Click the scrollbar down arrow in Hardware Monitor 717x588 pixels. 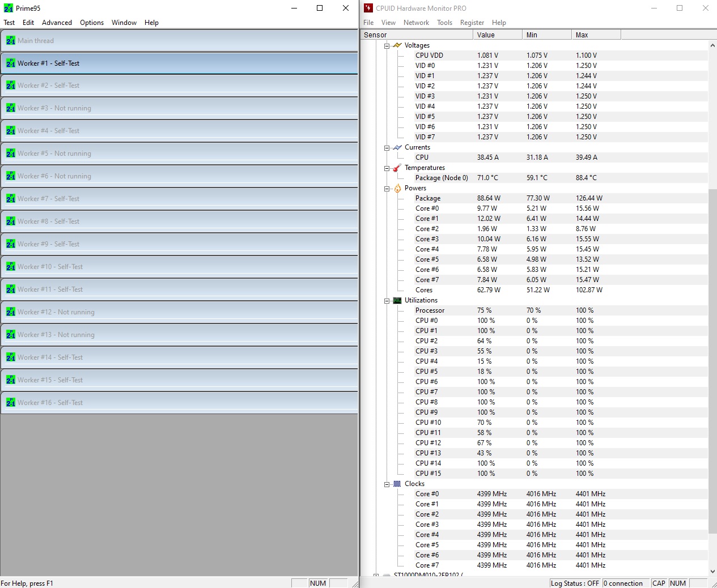tap(712, 571)
